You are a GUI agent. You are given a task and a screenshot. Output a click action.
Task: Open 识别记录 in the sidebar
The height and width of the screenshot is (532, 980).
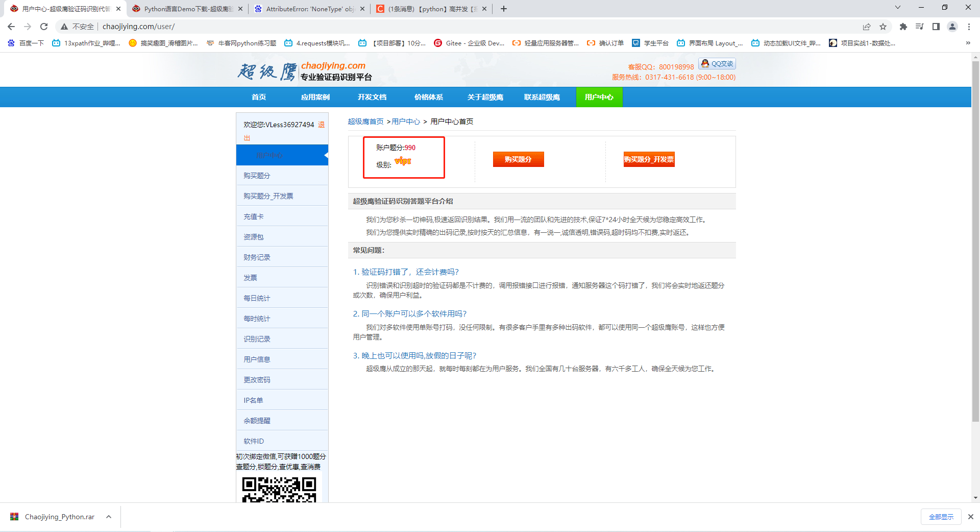pos(282,339)
